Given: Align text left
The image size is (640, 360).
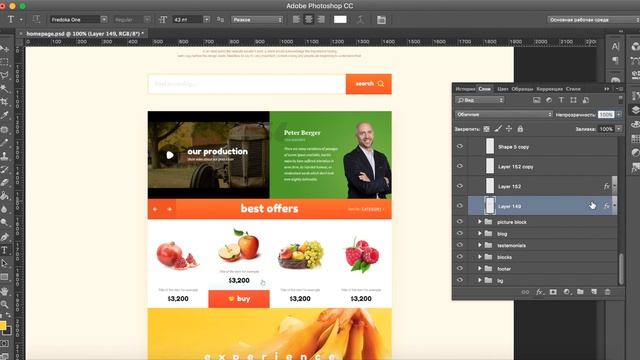Looking at the screenshot, I should point(296,19).
